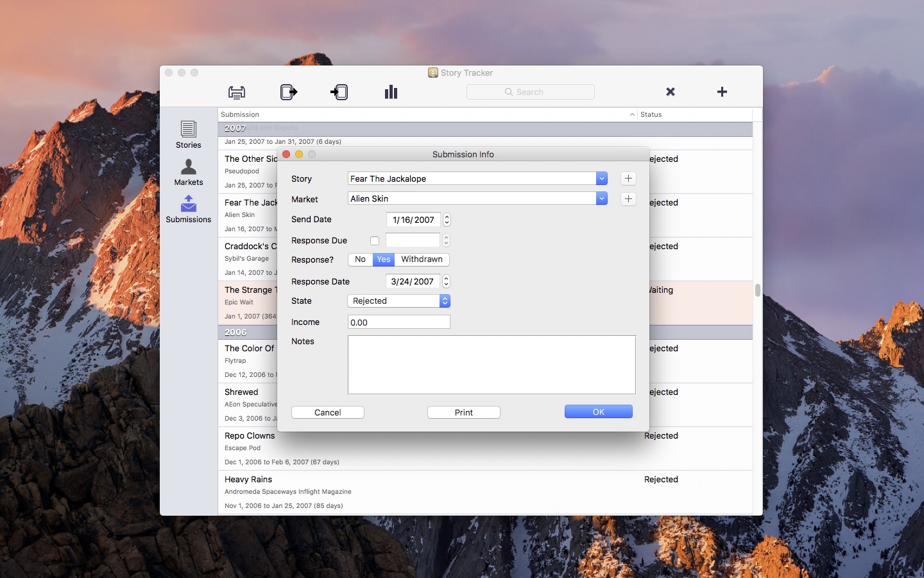Click inside the Notes text area
The height and width of the screenshot is (578, 924).
[492, 365]
